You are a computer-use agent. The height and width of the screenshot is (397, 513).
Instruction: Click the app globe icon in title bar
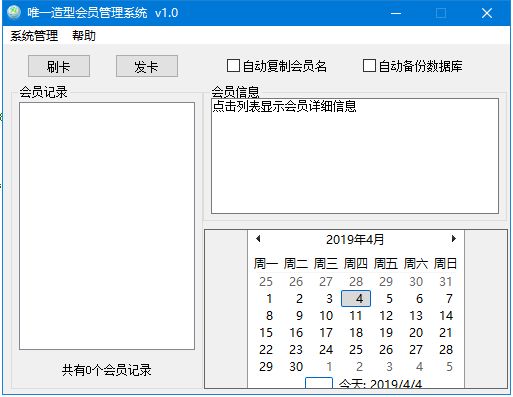(14, 13)
